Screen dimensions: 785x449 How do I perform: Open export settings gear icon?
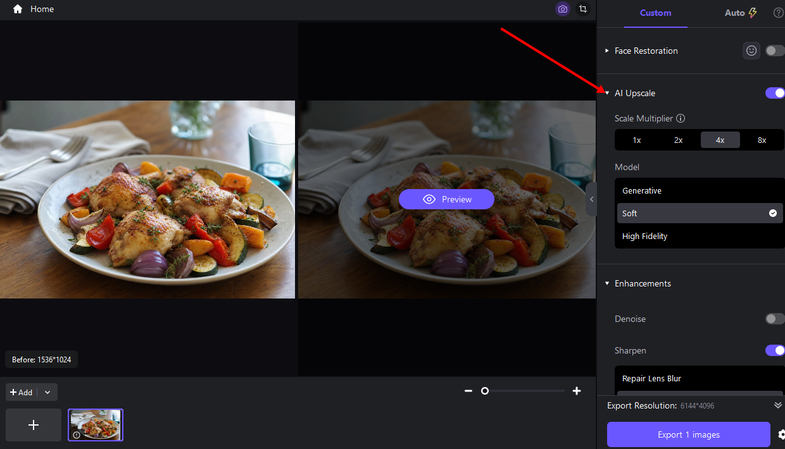point(781,434)
